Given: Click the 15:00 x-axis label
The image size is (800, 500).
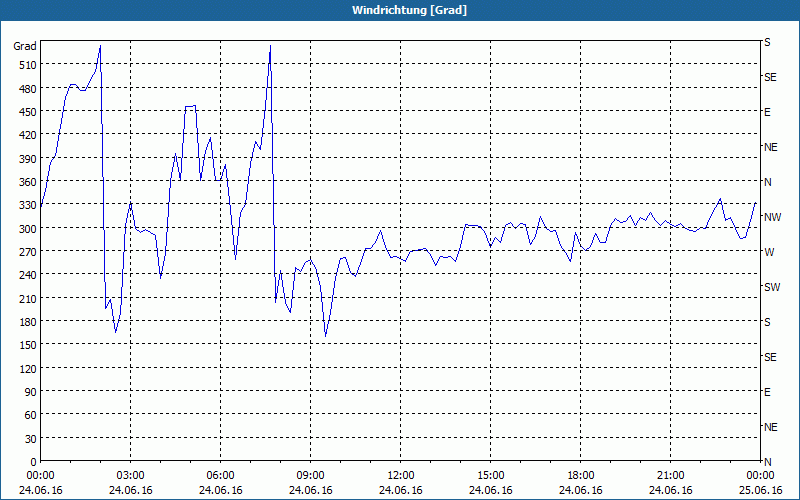Looking at the screenshot, I should coord(491,476).
